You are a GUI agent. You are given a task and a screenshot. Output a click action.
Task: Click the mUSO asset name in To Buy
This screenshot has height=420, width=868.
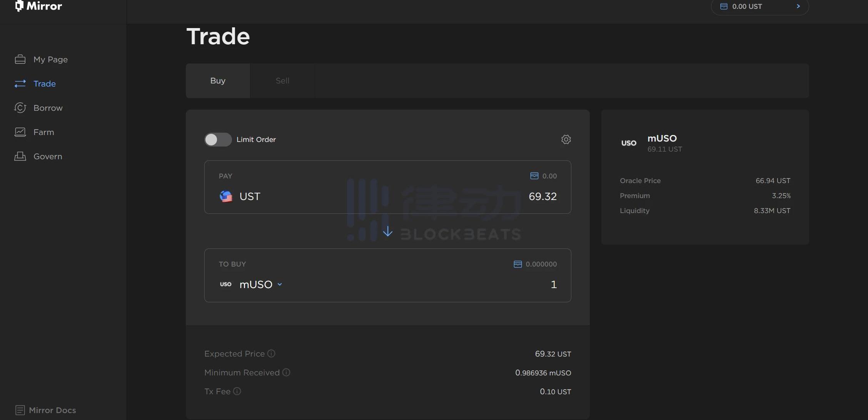click(x=256, y=284)
